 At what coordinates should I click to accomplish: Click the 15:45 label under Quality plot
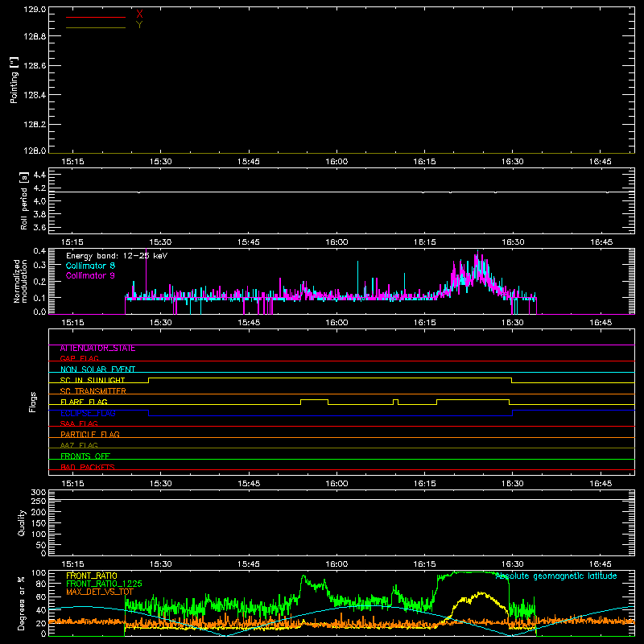pyautogui.click(x=249, y=564)
